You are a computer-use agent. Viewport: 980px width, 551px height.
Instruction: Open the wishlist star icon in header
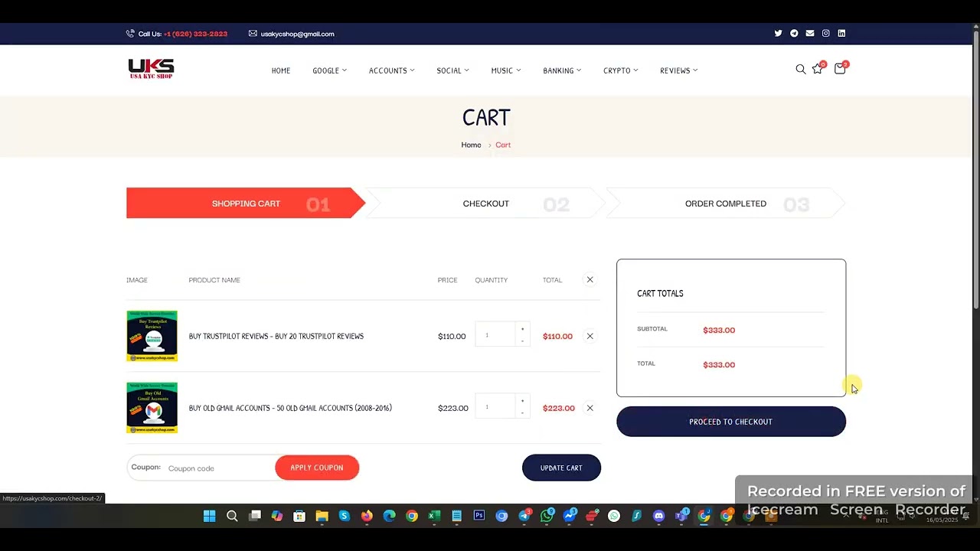(x=818, y=69)
